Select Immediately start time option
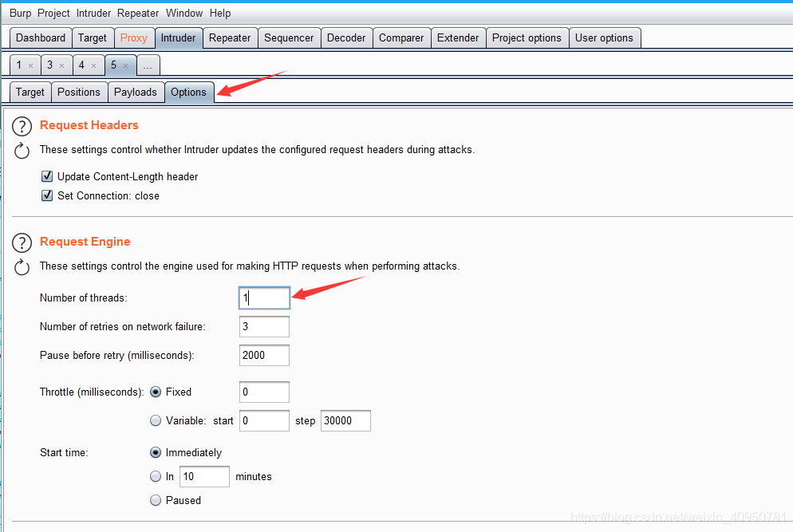The width and height of the screenshot is (793, 532). tap(156, 452)
